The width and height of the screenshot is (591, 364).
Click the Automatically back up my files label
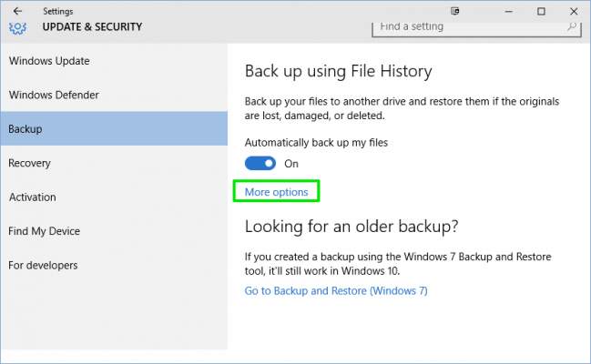pyautogui.click(x=316, y=143)
